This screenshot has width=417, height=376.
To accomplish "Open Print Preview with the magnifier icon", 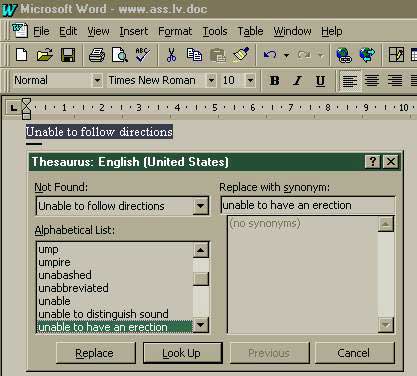I will click(120, 55).
